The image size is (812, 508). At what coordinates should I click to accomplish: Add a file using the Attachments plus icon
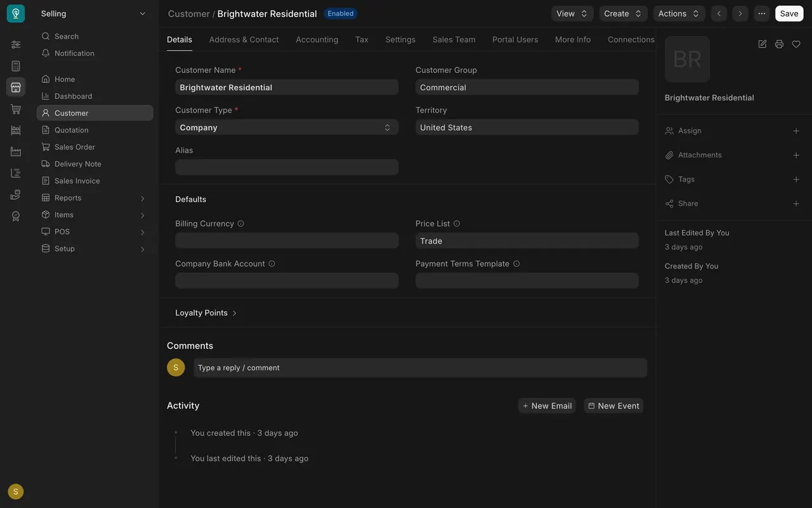[x=796, y=155]
